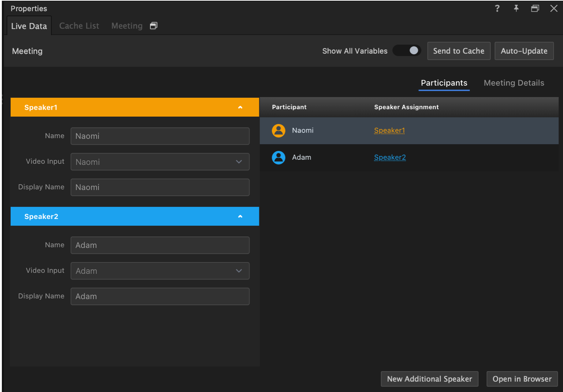The width and height of the screenshot is (563, 392).
Task: Click Naomi's Display Name field
Action: [160, 187]
